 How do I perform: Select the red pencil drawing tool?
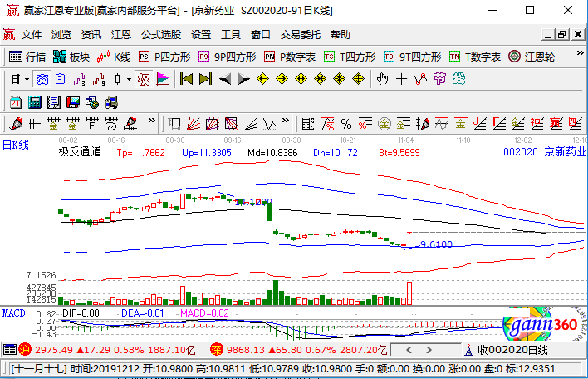[x=16, y=124]
